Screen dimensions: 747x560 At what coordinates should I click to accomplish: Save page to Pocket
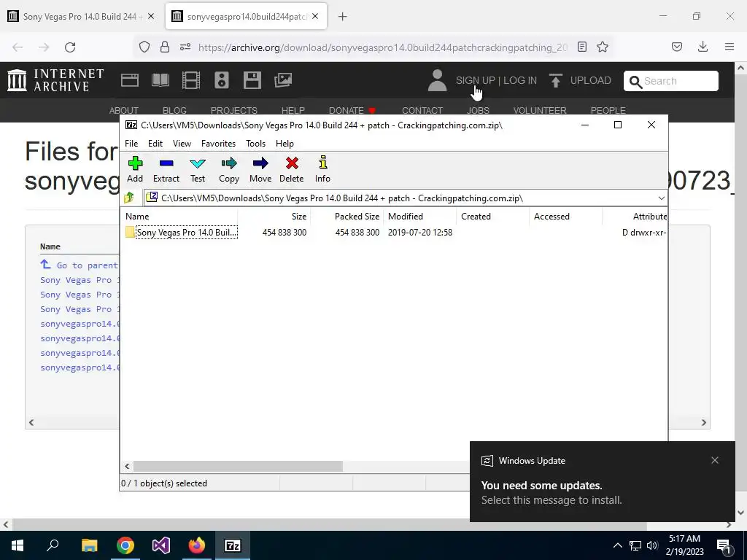tap(677, 47)
